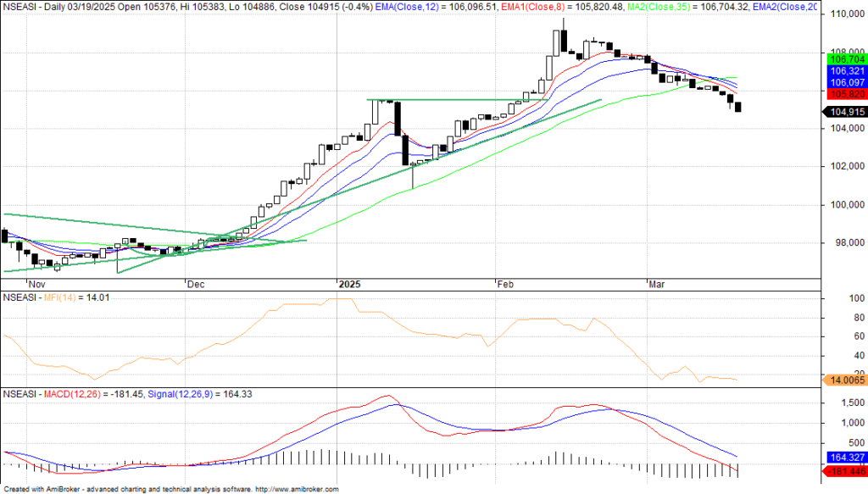This screenshot has height=494, width=868.
Task: Click the Dec month marker on time axis
Action: point(196,285)
